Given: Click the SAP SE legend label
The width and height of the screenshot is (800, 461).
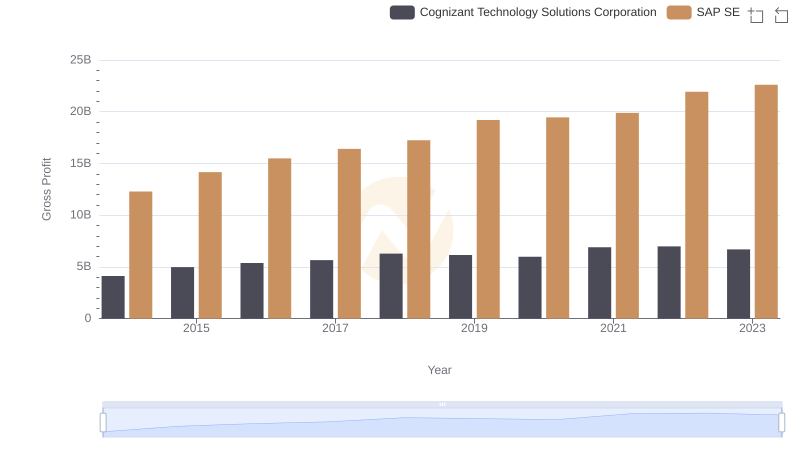Looking at the screenshot, I should click(718, 12).
